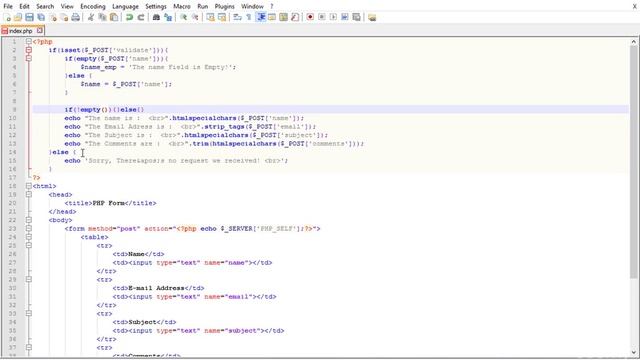Image resolution: width=640 pixels, height=360 pixels.
Task: Toggle word wrap in the toolbar
Action: click(x=238, y=17)
